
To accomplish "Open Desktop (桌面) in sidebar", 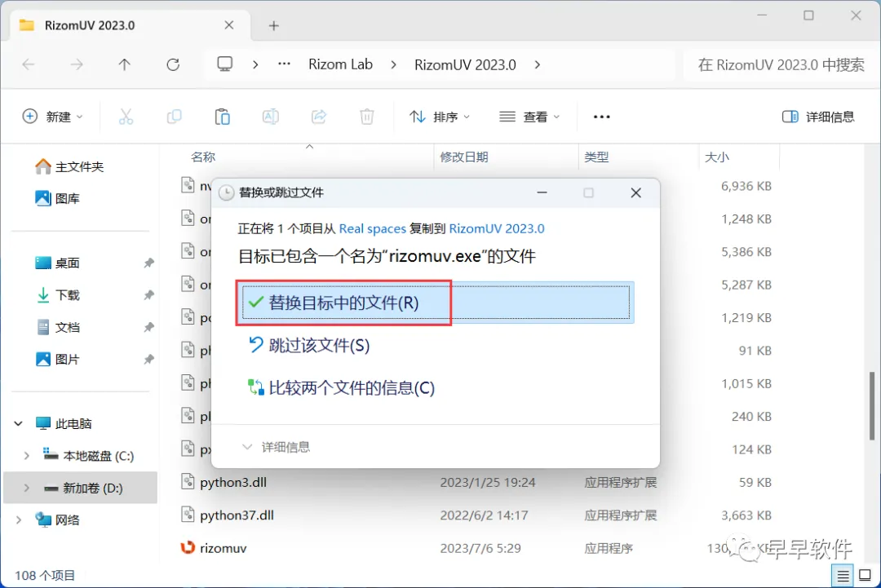I will pyautogui.click(x=57, y=263).
